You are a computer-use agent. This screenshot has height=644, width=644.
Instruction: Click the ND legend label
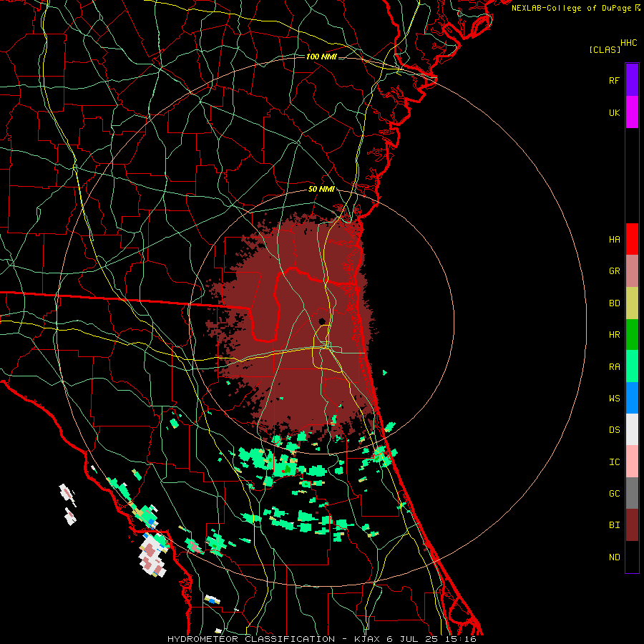(x=614, y=557)
